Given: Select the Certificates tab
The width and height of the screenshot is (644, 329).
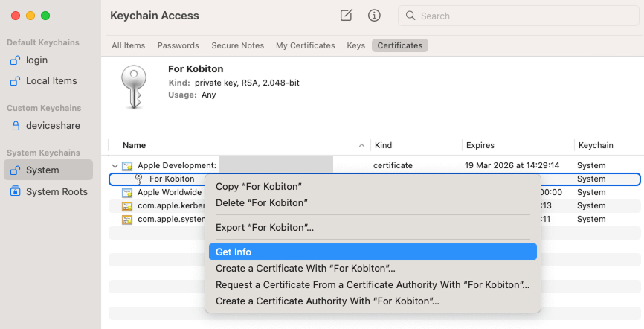Looking at the screenshot, I should [x=400, y=45].
